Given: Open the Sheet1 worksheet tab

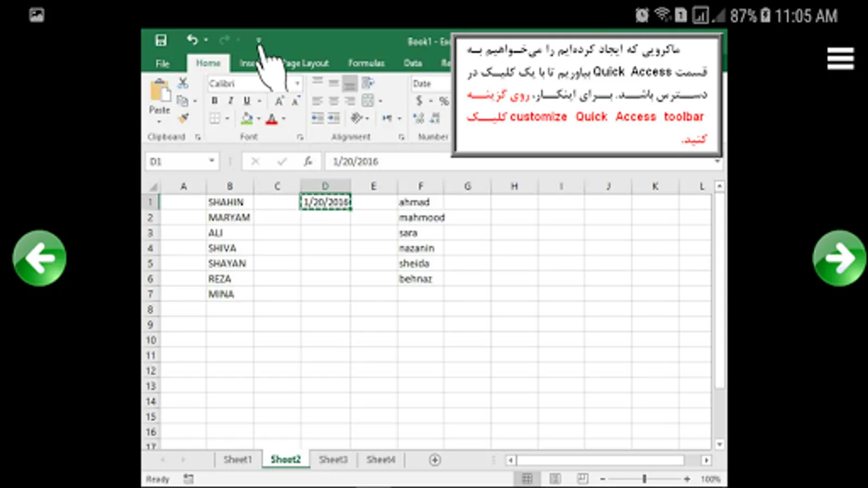Looking at the screenshot, I should tap(238, 460).
